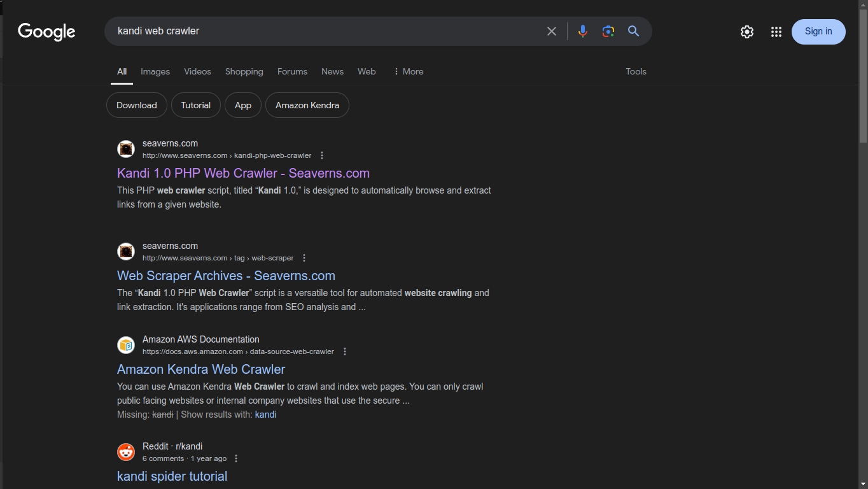This screenshot has width=868, height=489.
Task: Select the Amazon Kendra suggestion chip
Action: tap(307, 105)
